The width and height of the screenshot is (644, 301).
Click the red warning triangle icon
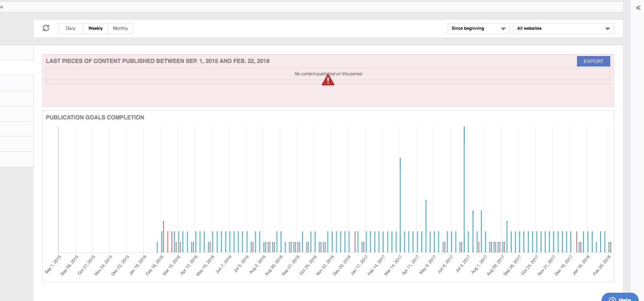tap(328, 80)
